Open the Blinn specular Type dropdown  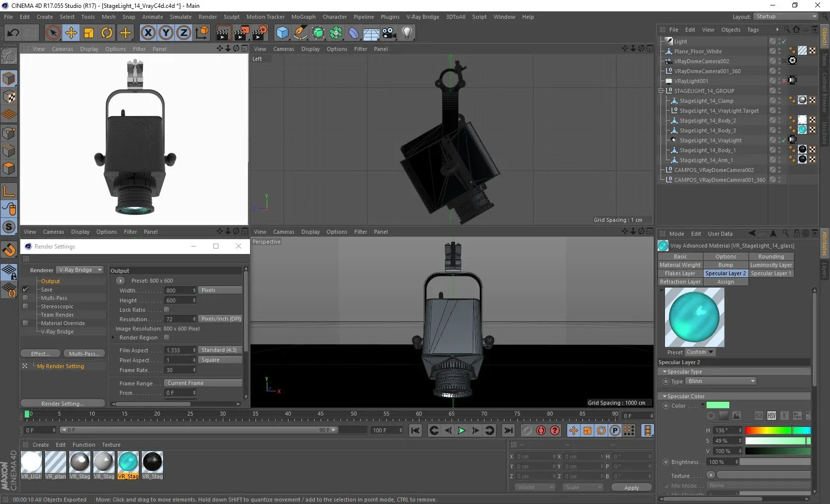721,381
